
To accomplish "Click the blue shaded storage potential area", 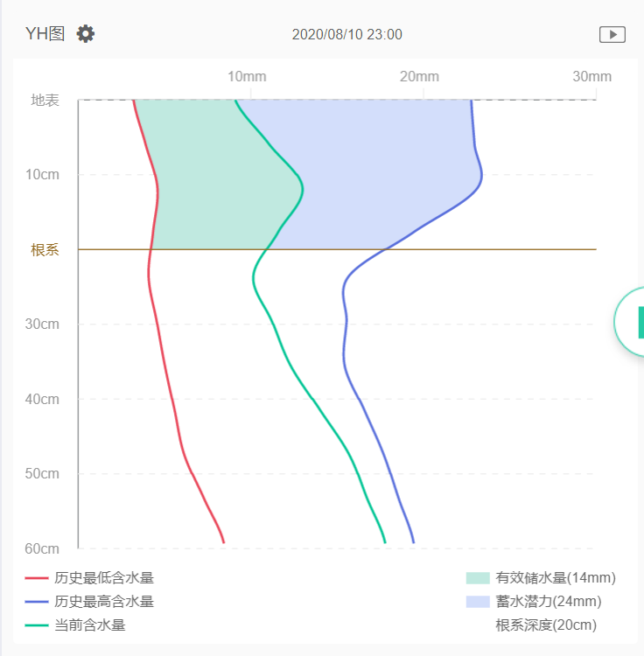I will coord(385,166).
